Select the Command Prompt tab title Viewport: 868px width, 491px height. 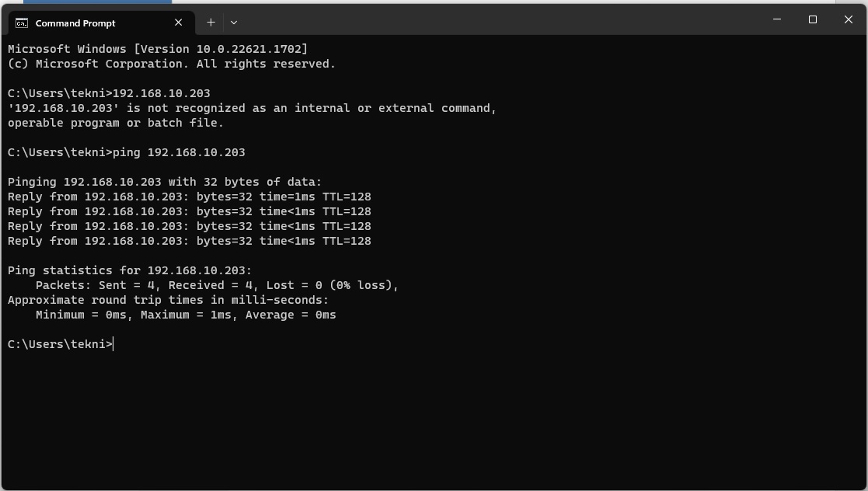[75, 23]
